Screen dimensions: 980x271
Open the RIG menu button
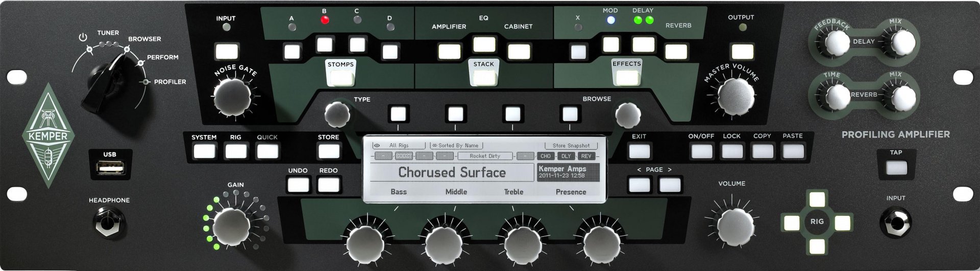236,151
